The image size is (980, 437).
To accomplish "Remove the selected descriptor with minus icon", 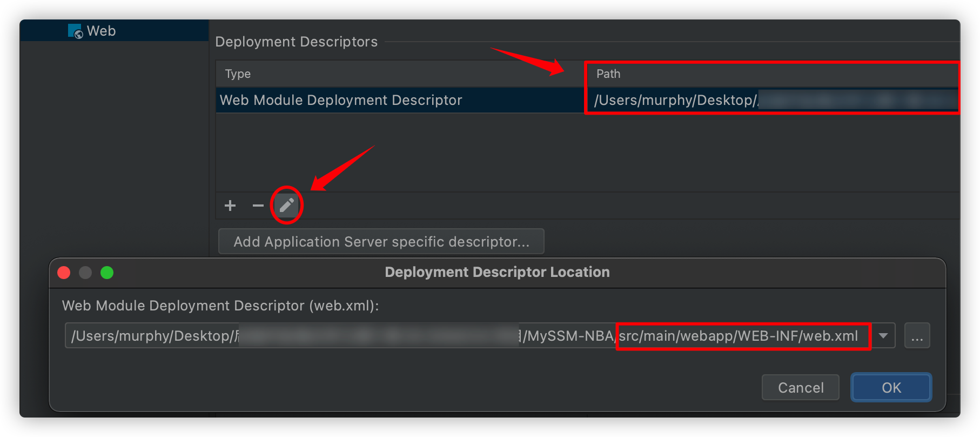I will (258, 206).
